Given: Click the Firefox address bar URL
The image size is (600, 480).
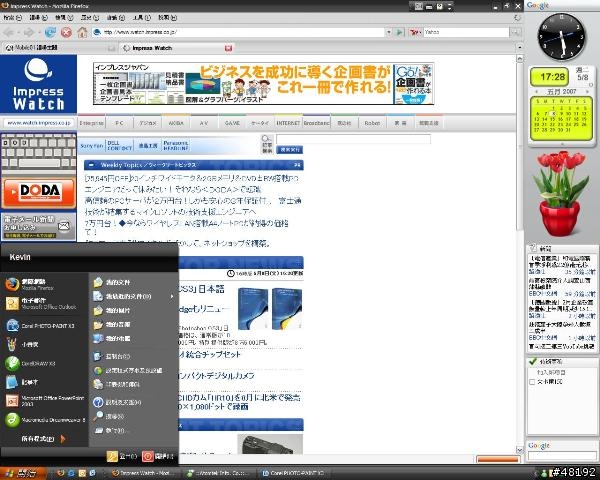Looking at the screenshot, I should click(x=237, y=33).
